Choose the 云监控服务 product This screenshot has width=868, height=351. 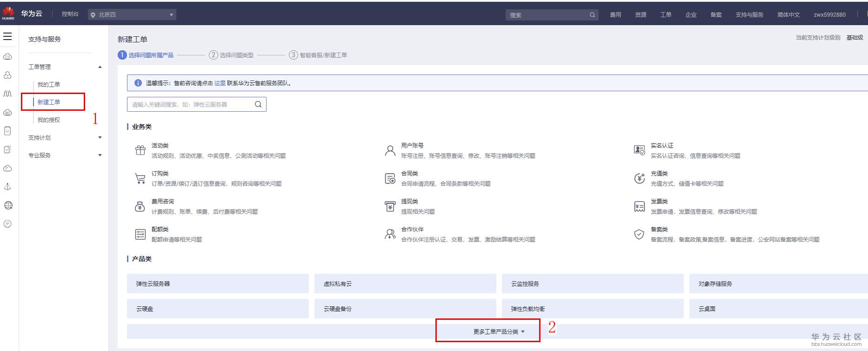[593, 283]
